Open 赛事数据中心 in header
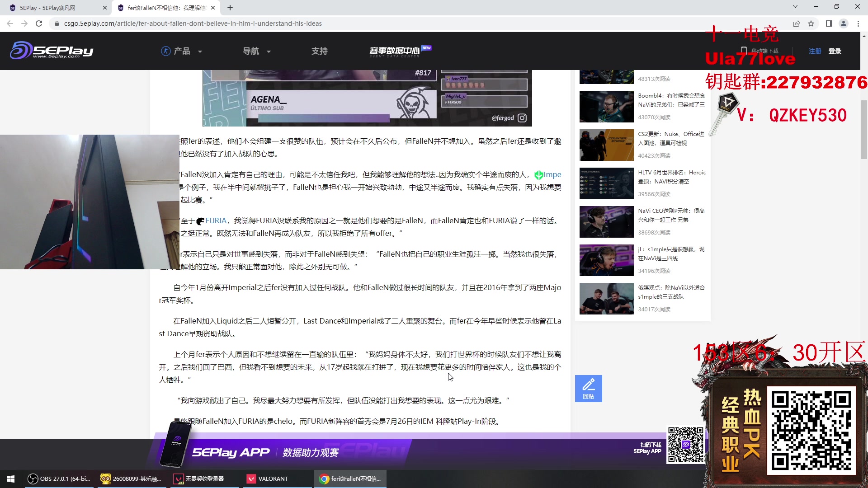868x488 pixels. (x=400, y=51)
